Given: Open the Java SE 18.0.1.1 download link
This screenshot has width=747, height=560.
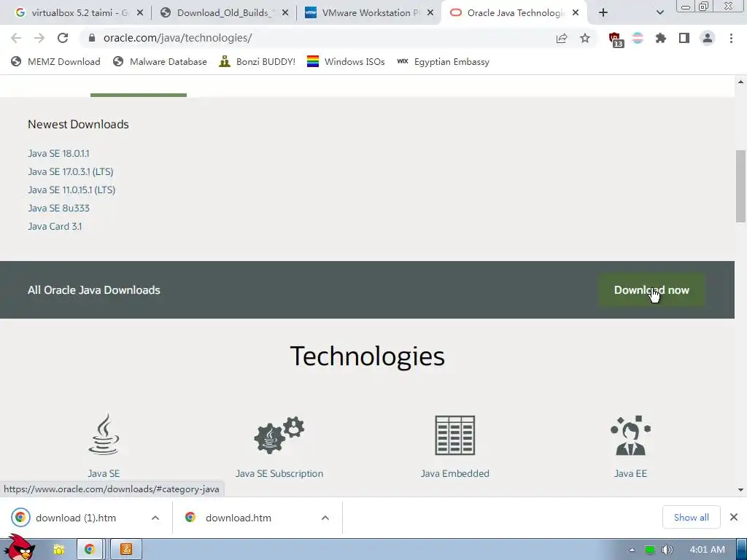Looking at the screenshot, I should pos(58,153).
